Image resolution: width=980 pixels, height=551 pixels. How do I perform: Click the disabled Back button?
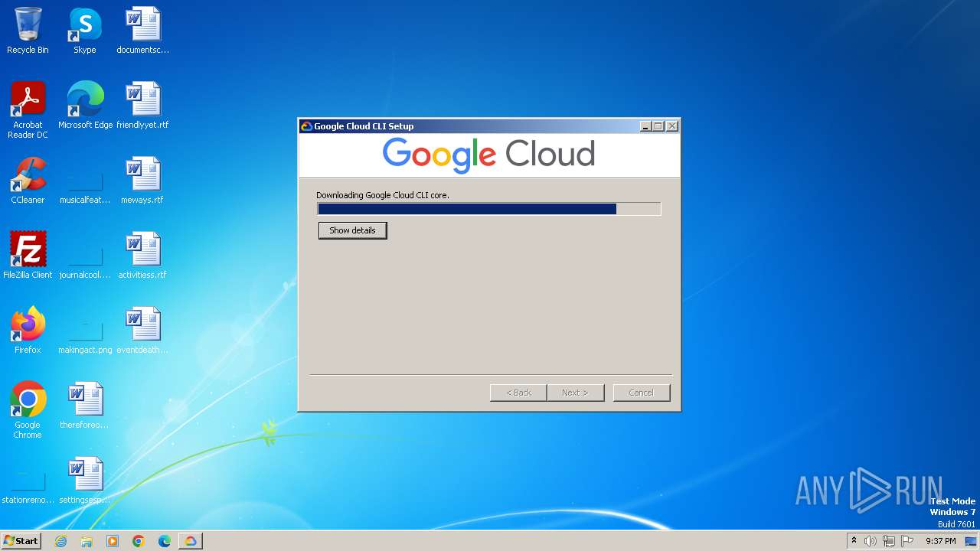click(x=518, y=393)
